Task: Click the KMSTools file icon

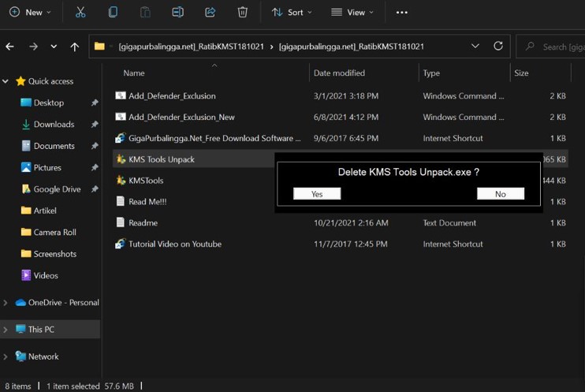Action: (x=121, y=181)
